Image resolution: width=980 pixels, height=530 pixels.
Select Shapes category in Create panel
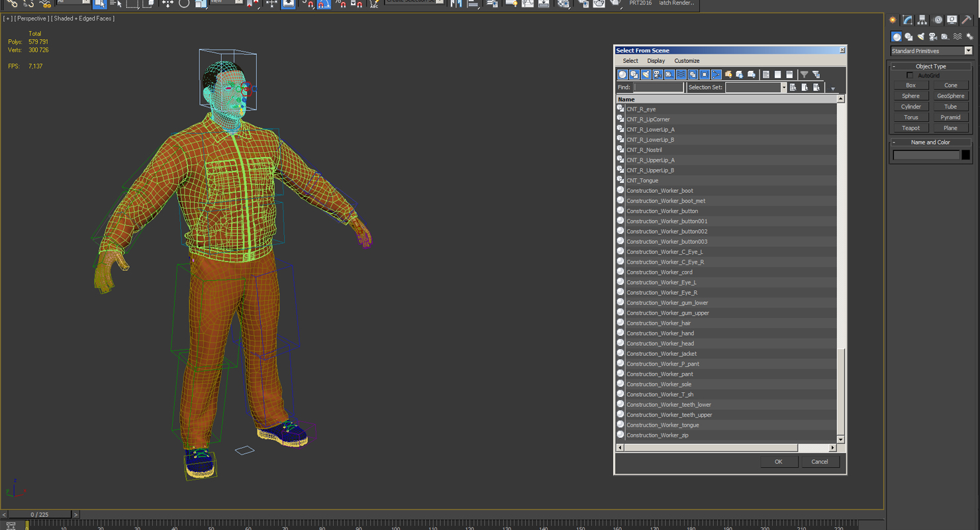[x=908, y=37]
